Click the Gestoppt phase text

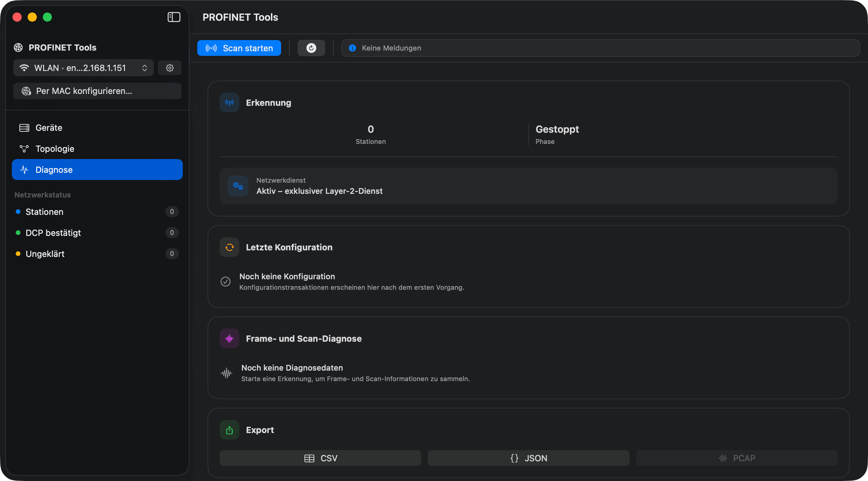click(x=557, y=129)
